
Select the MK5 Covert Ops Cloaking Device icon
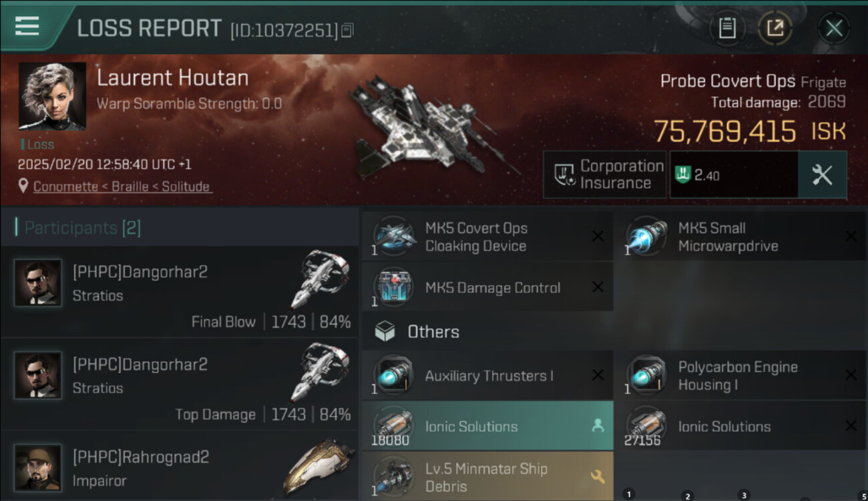pos(394,236)
